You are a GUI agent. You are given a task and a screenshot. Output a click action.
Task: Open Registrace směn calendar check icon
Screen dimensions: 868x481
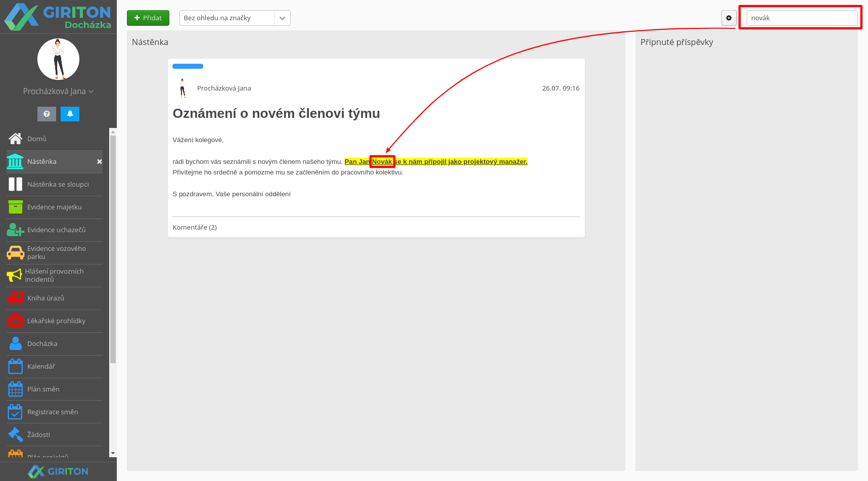(15, 412)
